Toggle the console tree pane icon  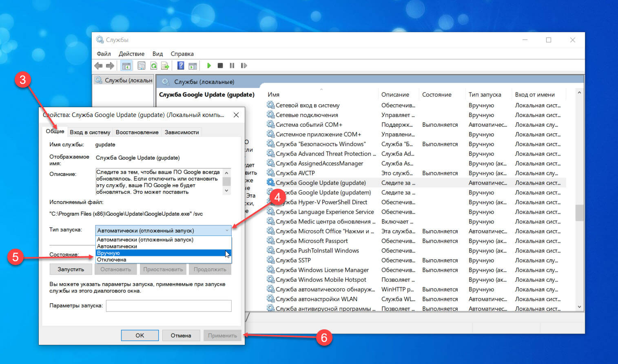(x=126, y=66)
